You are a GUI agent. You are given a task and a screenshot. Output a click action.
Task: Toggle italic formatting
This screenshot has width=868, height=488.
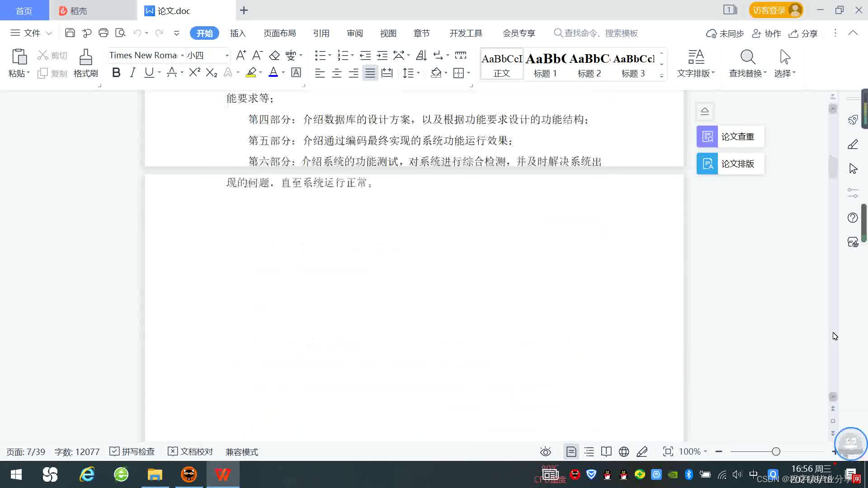132,73
